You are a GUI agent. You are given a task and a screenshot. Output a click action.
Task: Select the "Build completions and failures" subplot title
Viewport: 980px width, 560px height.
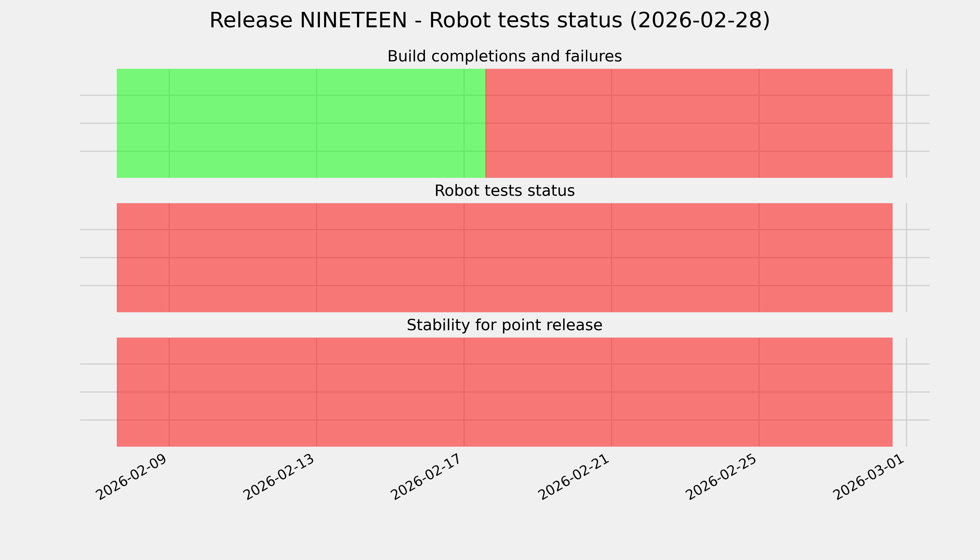(504, 56)
